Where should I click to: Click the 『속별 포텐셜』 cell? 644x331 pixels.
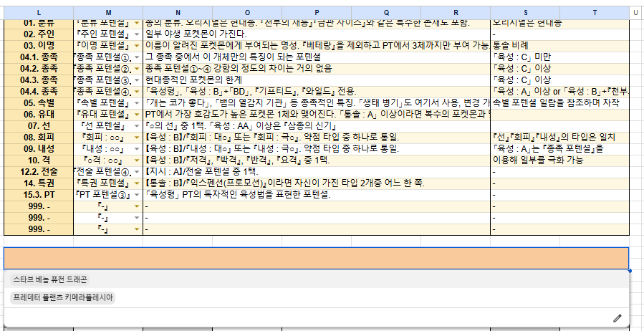[x=108, y=103]
